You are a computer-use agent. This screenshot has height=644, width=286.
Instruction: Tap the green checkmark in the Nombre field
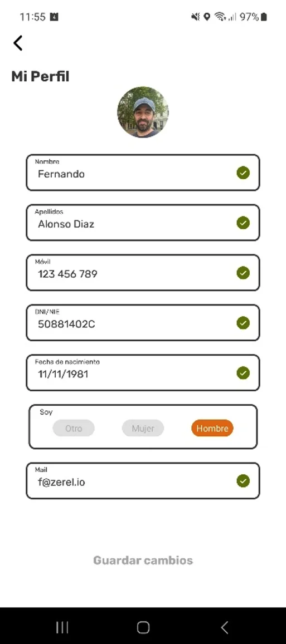point(243,173)
